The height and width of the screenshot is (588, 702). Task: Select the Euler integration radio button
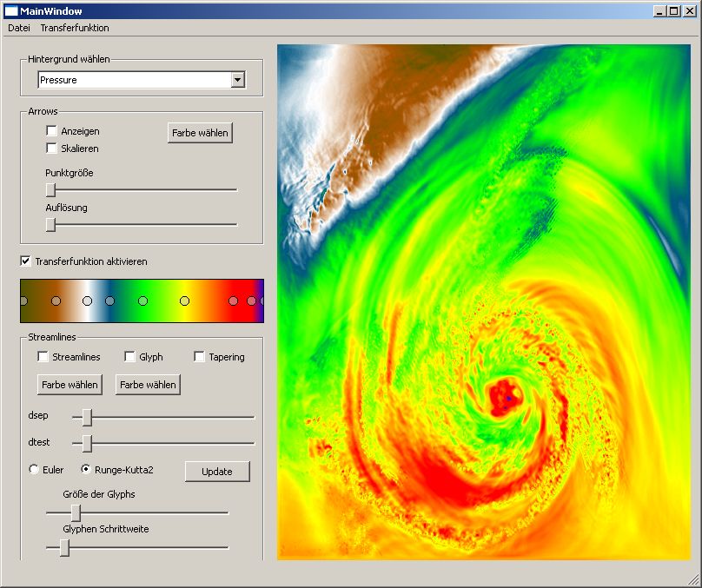[35, 470]
